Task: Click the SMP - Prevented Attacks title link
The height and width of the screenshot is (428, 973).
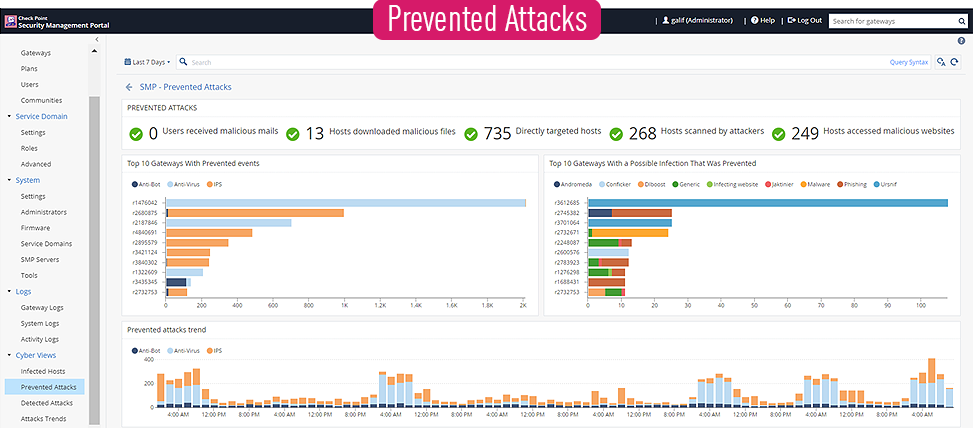Action: (x=186, y=87)
